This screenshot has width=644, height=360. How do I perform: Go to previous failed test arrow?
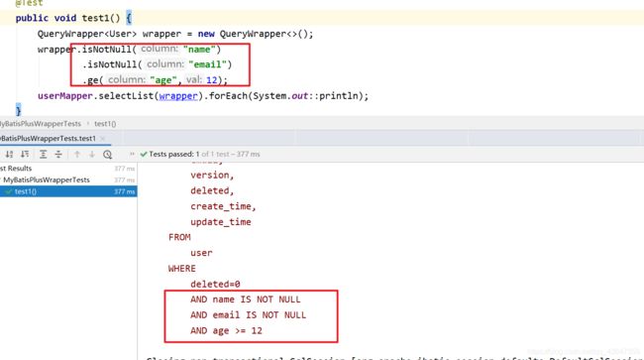(x=77, y=154)
